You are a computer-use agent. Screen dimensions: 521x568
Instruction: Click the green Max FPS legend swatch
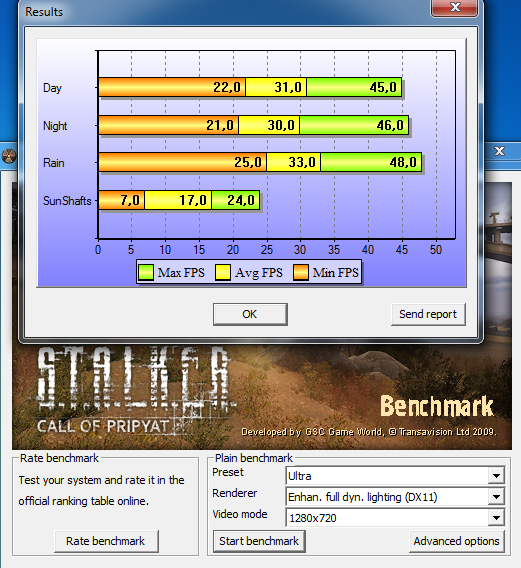tap(146, 272)
